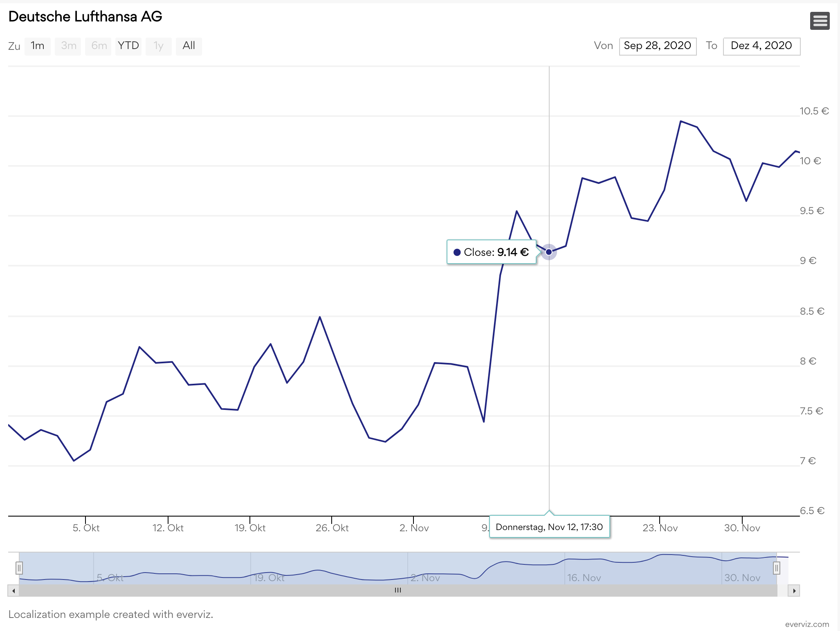Screen dimensions: 840x631
Task: Open the To end date picker
Action: (x=761, y=46)
